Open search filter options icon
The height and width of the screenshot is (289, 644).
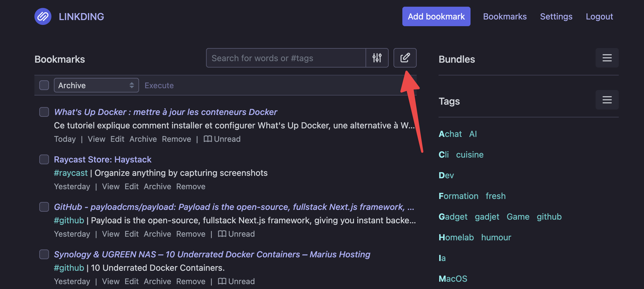click(x=377, y=58)
